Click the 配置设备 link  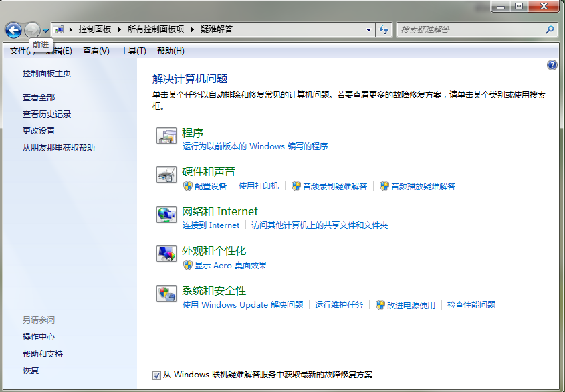click(211, 186)
